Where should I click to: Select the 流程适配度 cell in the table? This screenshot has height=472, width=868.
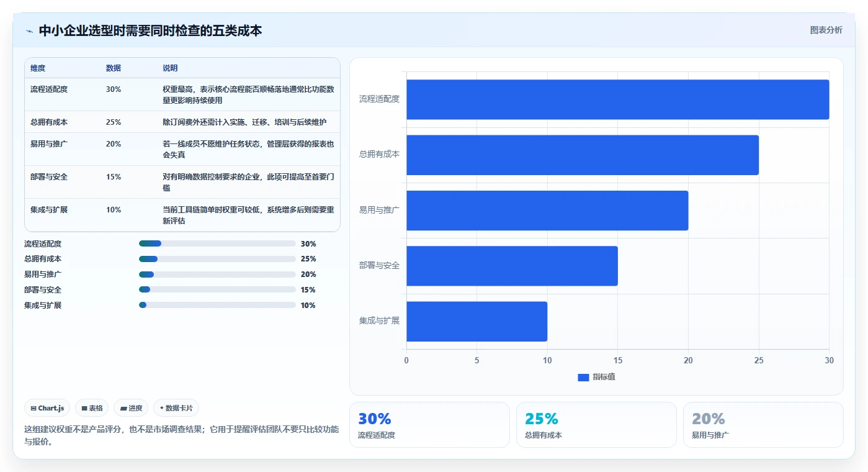click(x=49, y=89)
